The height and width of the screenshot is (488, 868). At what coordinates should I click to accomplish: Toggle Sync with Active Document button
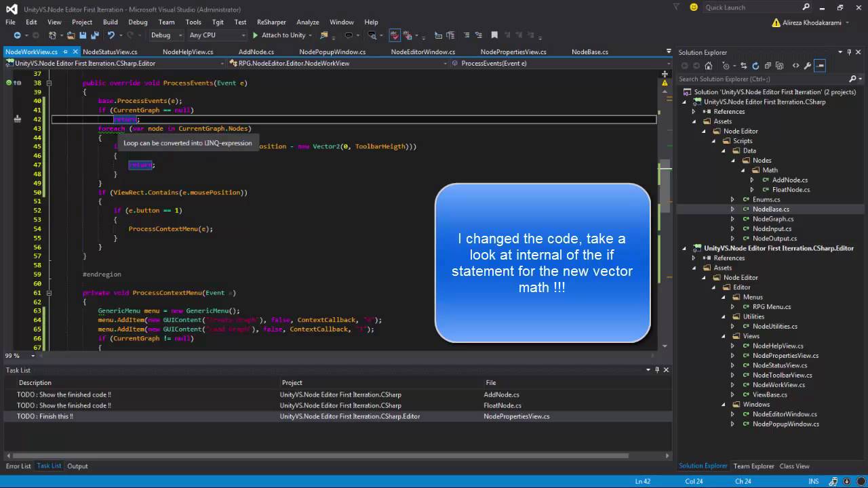744,66
